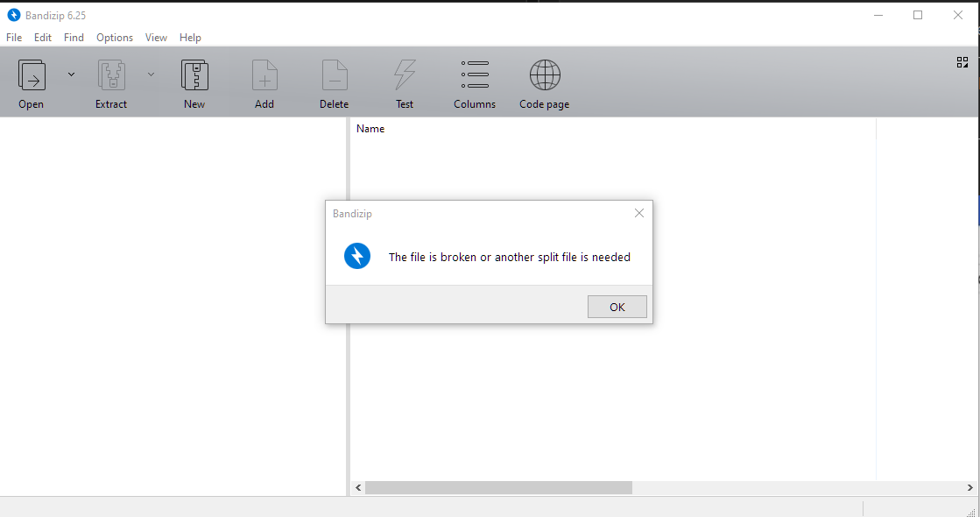Click the left scroll arrow of file list
Viewport: 980px width, 517px height.
pos(358,487)
